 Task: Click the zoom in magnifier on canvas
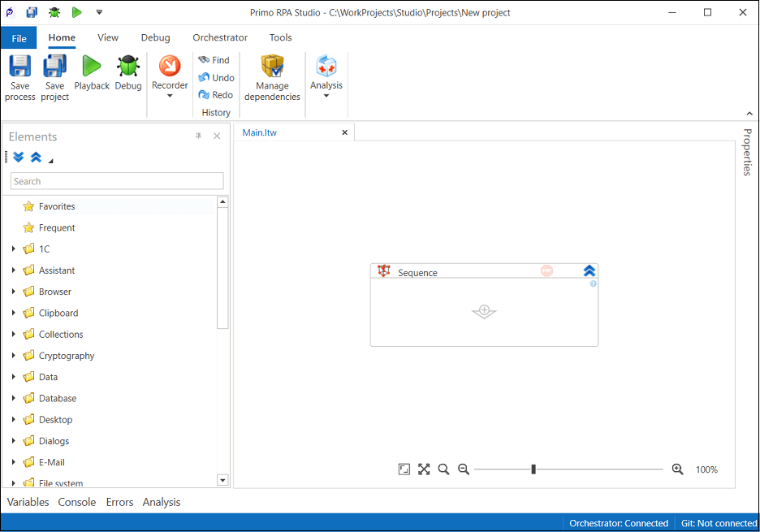pos(677,469)
